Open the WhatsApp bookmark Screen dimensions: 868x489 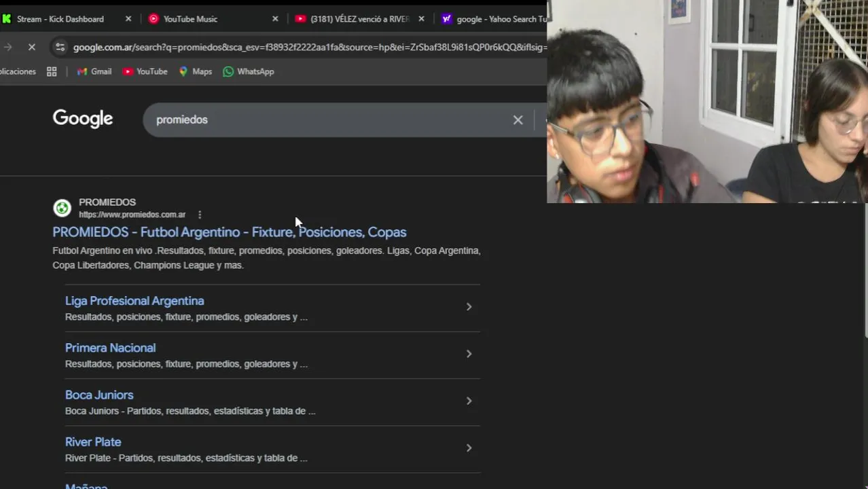[249, 71]
